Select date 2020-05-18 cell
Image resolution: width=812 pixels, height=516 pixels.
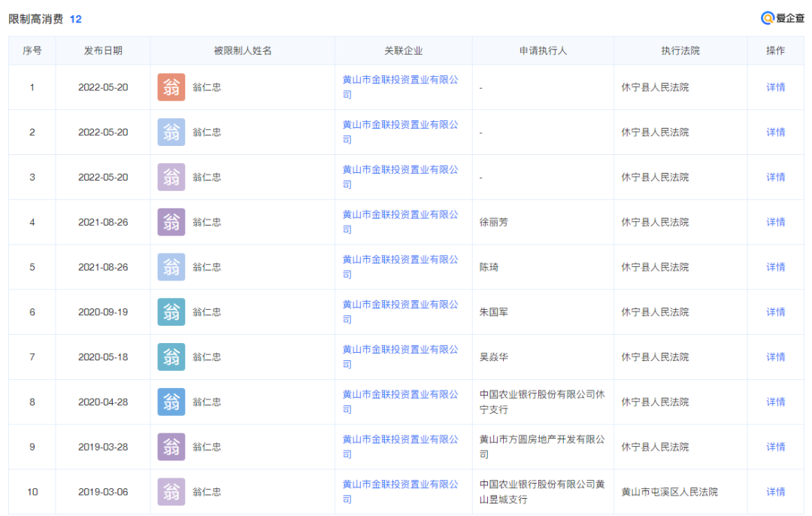[103, 357]
